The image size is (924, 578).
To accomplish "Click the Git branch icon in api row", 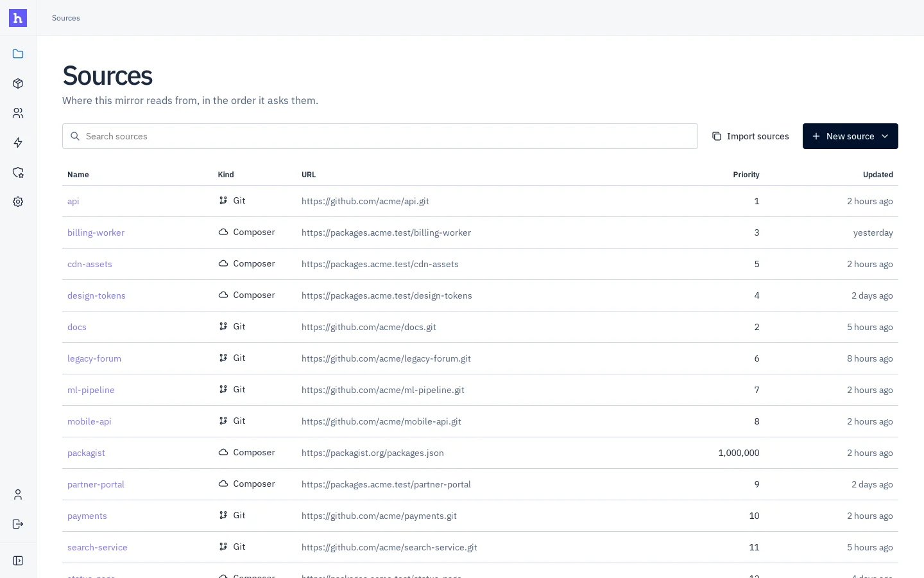I will [223, 200].
